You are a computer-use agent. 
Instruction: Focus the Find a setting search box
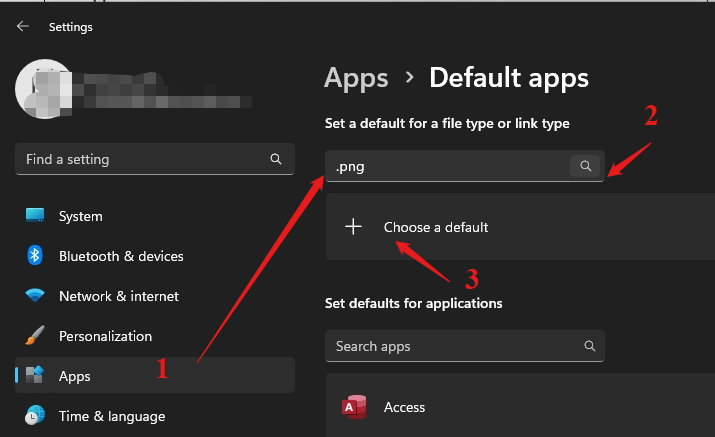coord(155,159)
